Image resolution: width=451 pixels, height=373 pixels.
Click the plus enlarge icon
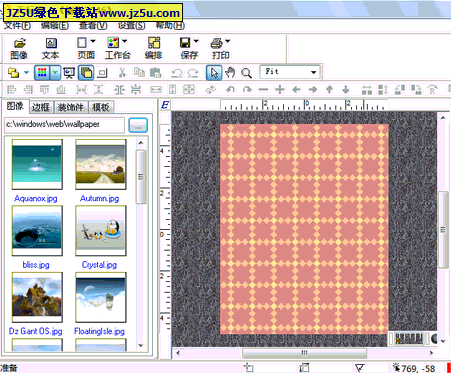[x=280, y=89]
